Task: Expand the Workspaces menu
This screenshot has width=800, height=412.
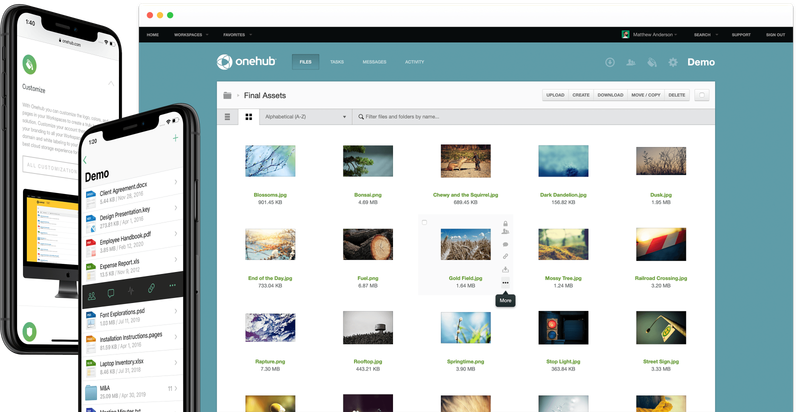Action: point(190,35)
